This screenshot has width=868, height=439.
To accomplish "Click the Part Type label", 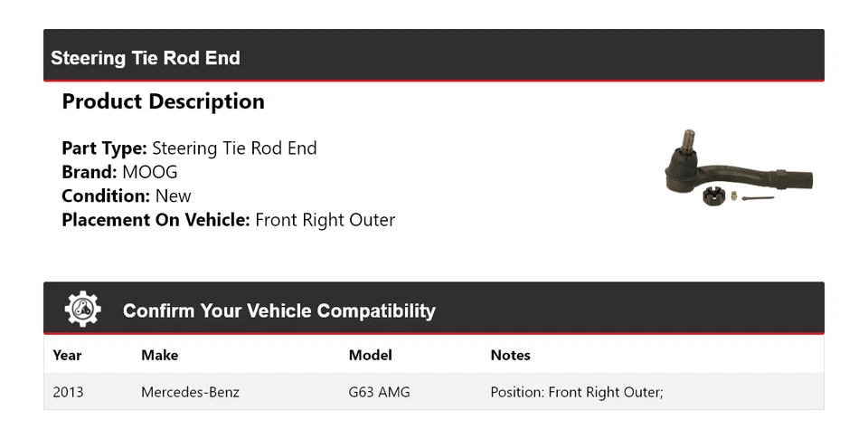I will (x=104, y=148).
